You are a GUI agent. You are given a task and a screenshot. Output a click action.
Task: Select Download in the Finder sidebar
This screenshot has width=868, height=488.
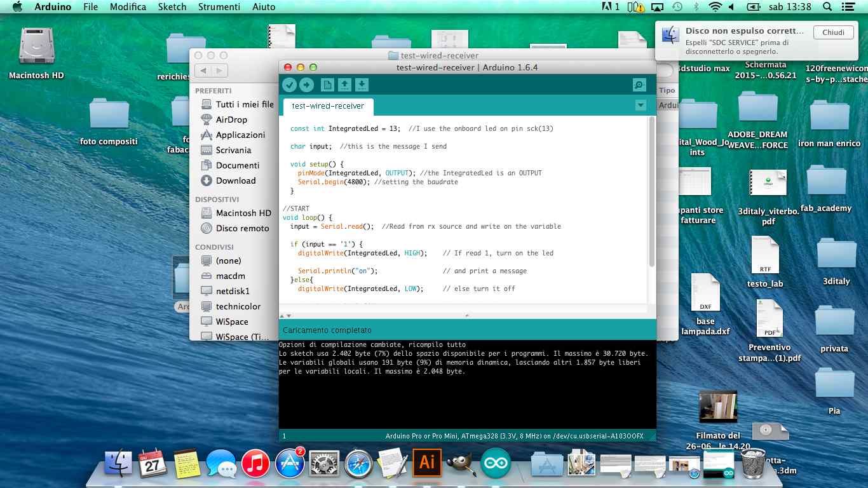click(228, 180)
